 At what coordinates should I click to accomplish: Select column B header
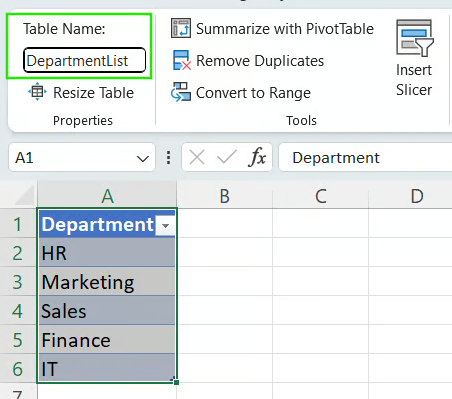click(225, 196)
